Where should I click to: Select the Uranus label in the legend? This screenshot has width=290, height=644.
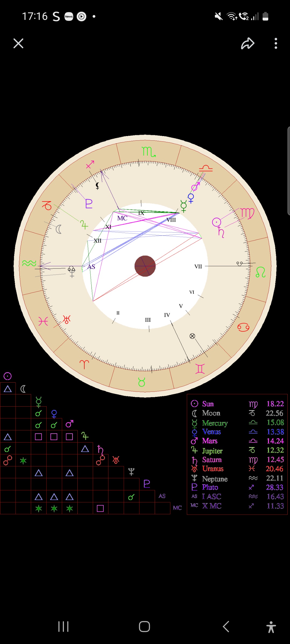tap(213, 469)
